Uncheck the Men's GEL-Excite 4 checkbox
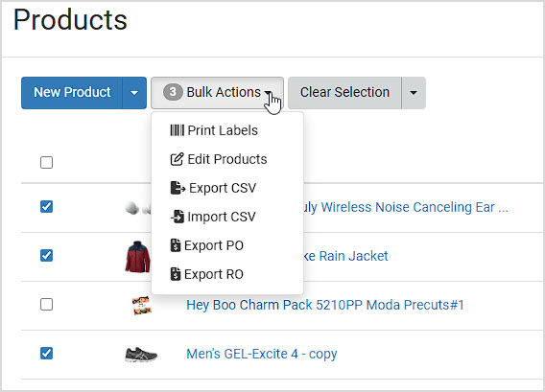Image resolution: width=545 pixels, height=392 pixels. [46, 354]
